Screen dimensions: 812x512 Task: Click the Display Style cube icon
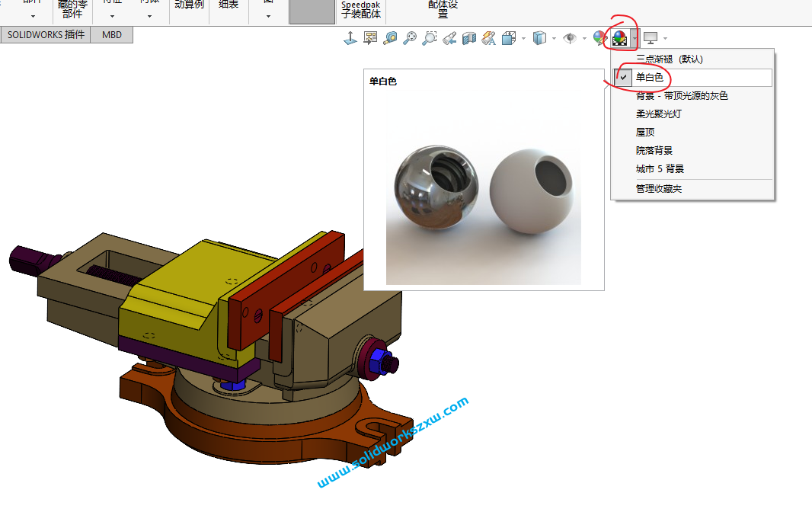click(x=539, y=37)
